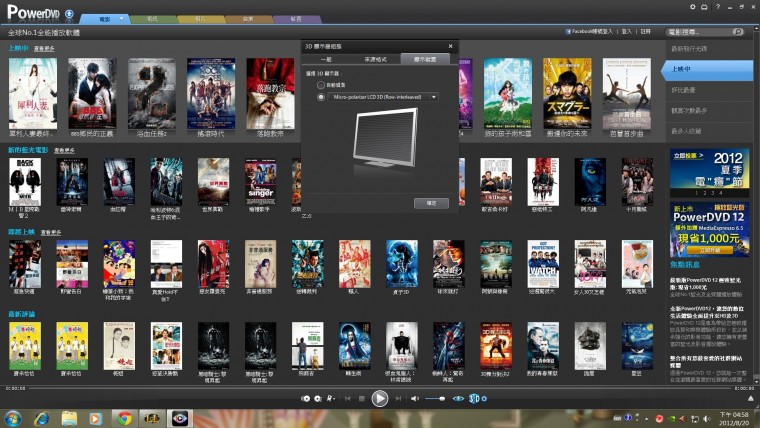The width and height of the screenshot is (760, 428).
Task: Launch Google Chrome from taskbar
Action: 124,418
